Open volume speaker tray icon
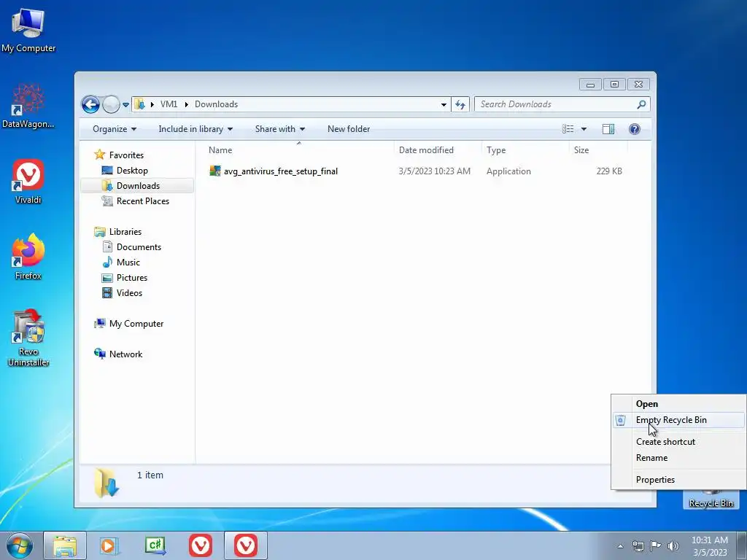The height and width of the screenshot is (560, 747). [673, 546]
